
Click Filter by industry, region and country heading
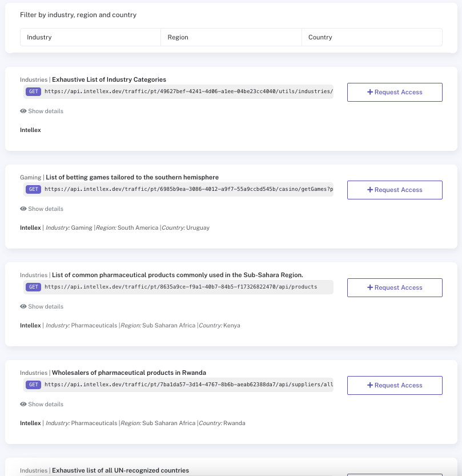[78, 15]
